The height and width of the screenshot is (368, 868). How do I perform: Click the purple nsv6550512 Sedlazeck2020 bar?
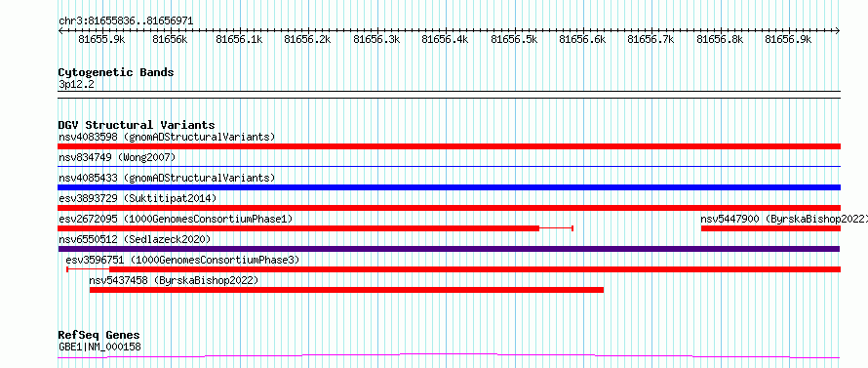(449, 249)
